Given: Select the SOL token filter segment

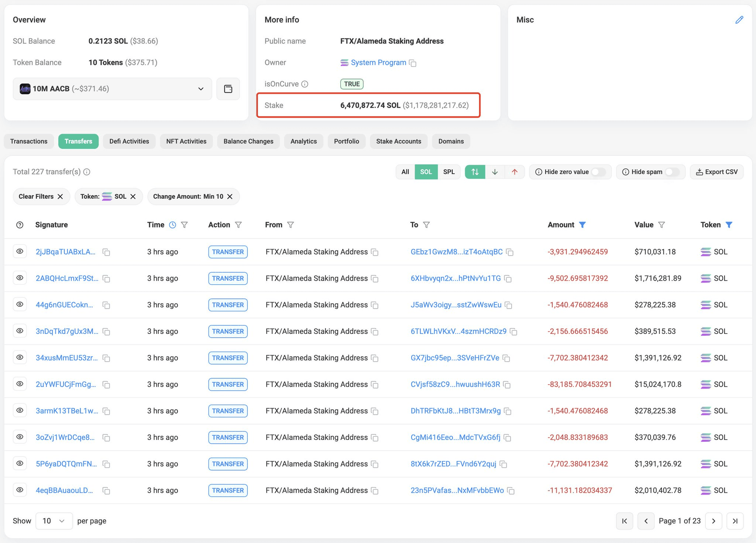Looking at the screenshot, I should 426,172.
